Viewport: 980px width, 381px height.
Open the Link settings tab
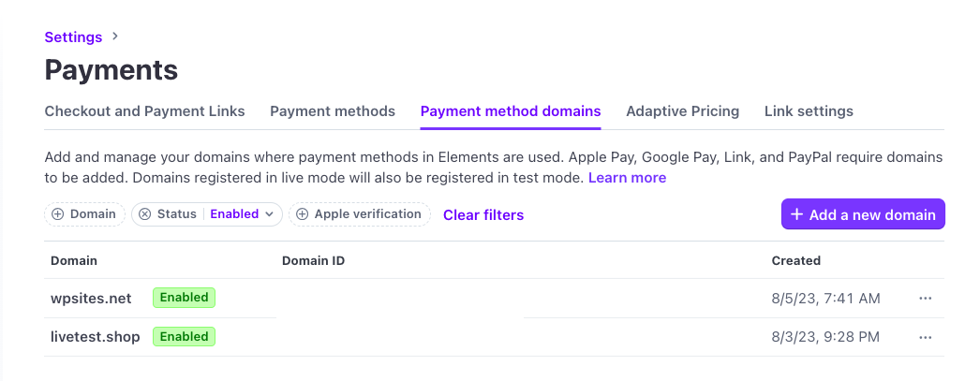[x=809, y=111]
